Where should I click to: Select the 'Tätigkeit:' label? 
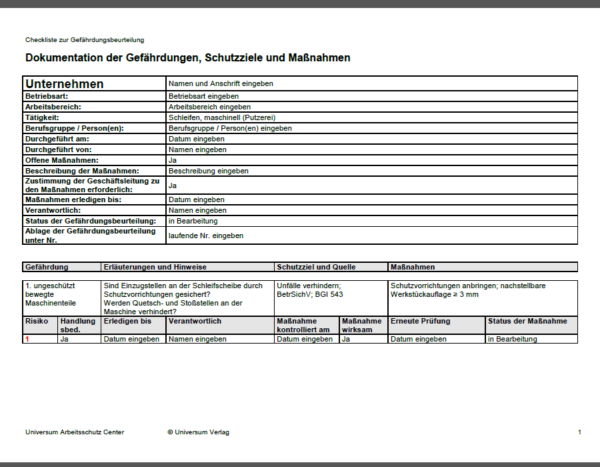[x=42, y=118]
